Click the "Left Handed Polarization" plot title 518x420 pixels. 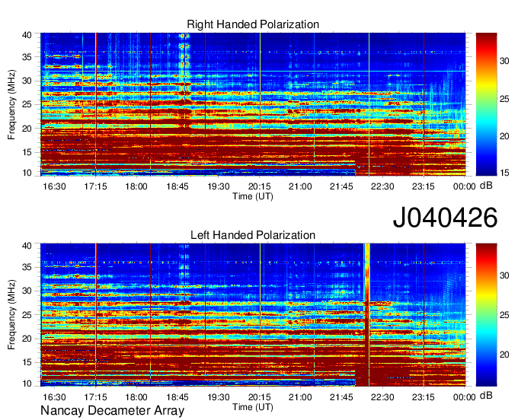coord(253,235)
